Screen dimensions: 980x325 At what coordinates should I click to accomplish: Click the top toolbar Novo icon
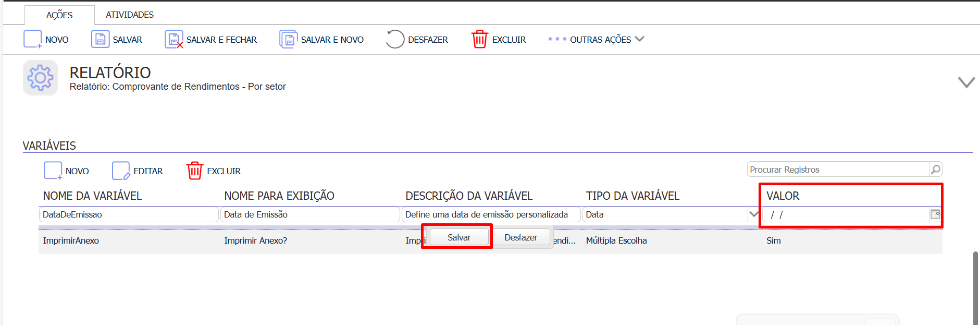pyautogui.click(x=32, y=40)
